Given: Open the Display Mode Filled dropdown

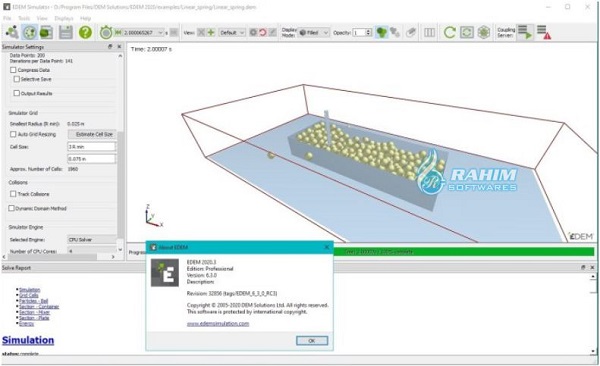Looking at the screenshot, I should (314, 33).
